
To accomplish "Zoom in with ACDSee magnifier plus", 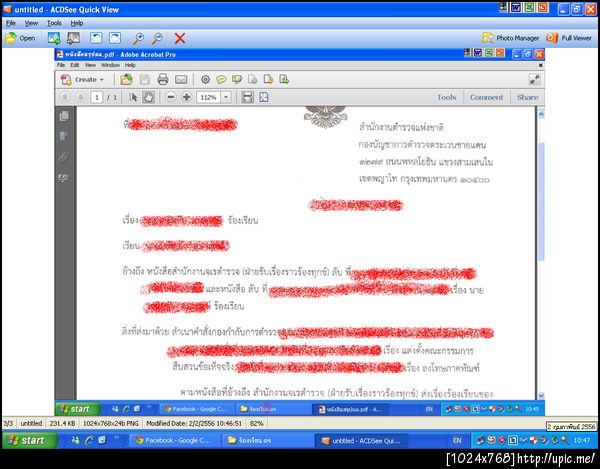I will click(x=138, y=38).
